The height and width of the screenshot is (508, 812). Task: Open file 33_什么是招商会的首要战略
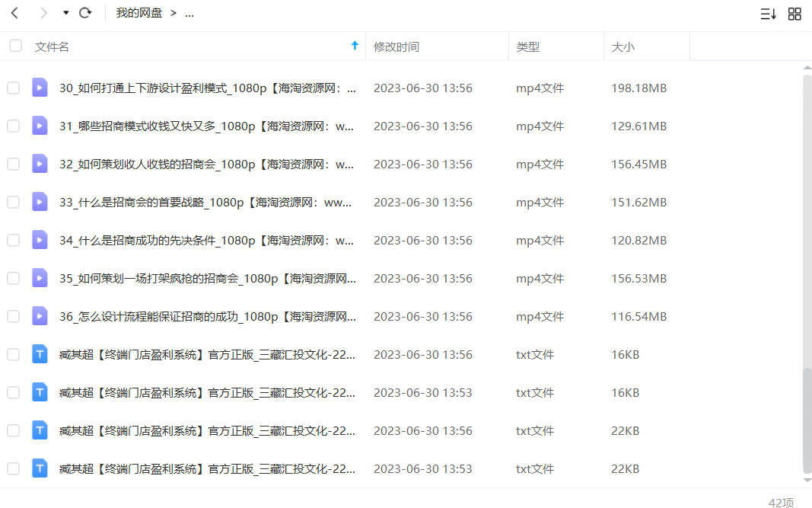205,203
